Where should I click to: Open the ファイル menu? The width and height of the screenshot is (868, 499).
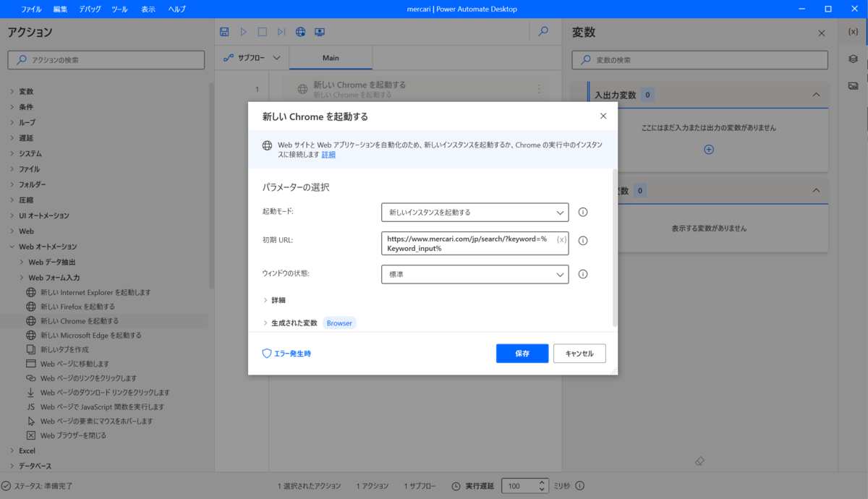tap(31, 9)
